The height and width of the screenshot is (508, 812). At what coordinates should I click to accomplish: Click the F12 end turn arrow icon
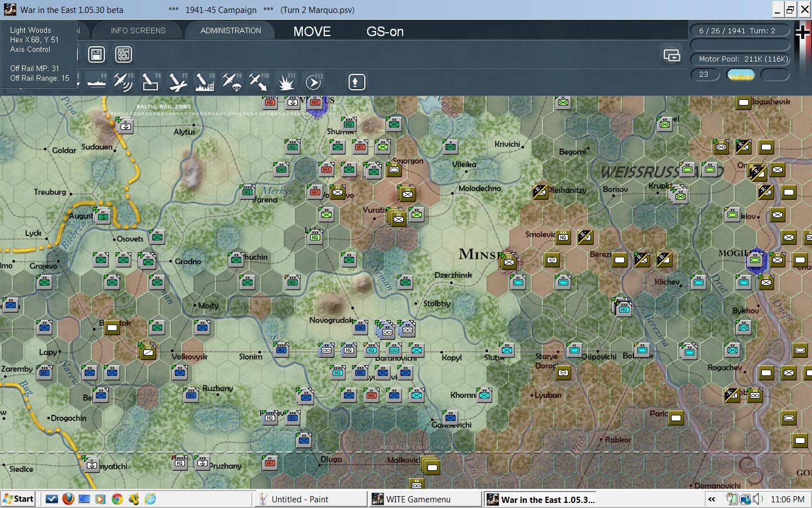pos(313,82)
